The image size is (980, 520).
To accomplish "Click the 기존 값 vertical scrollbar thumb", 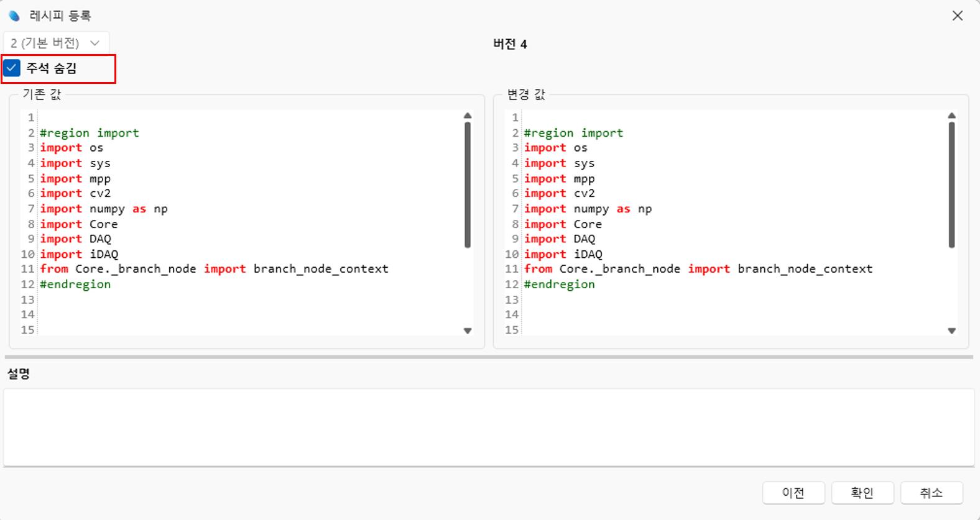I will [x=468, y=185].
